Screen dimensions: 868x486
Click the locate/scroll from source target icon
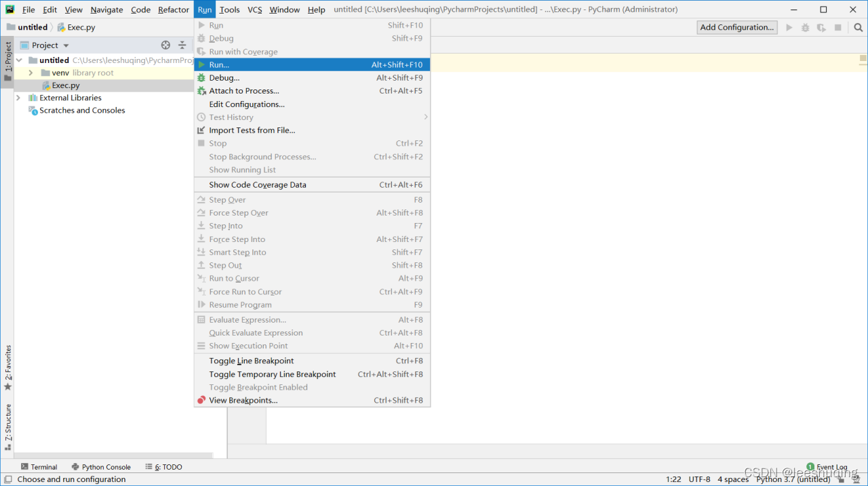[x=166, y=45]
